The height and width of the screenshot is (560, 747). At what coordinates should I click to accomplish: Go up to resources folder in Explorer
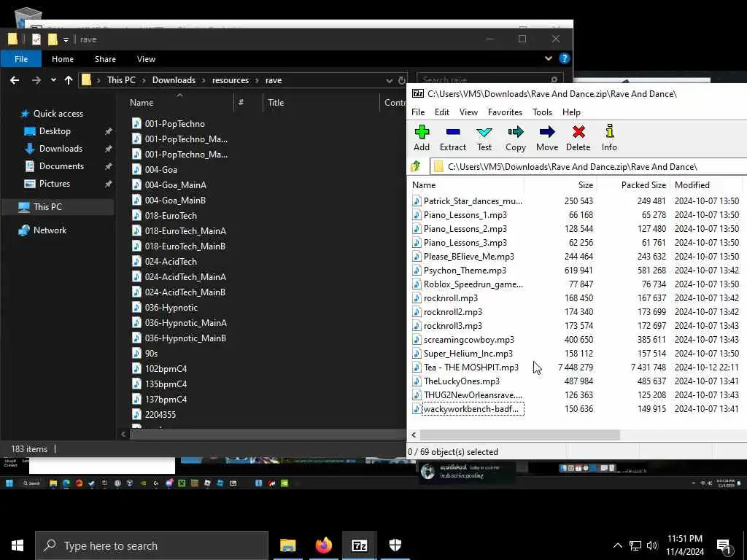click(69, 80)
